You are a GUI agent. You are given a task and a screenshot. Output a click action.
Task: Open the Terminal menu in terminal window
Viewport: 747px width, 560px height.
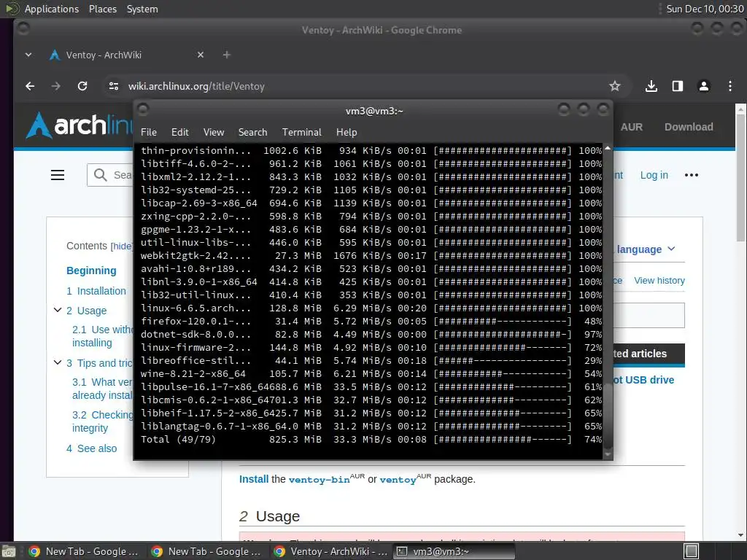pos(301,133)
